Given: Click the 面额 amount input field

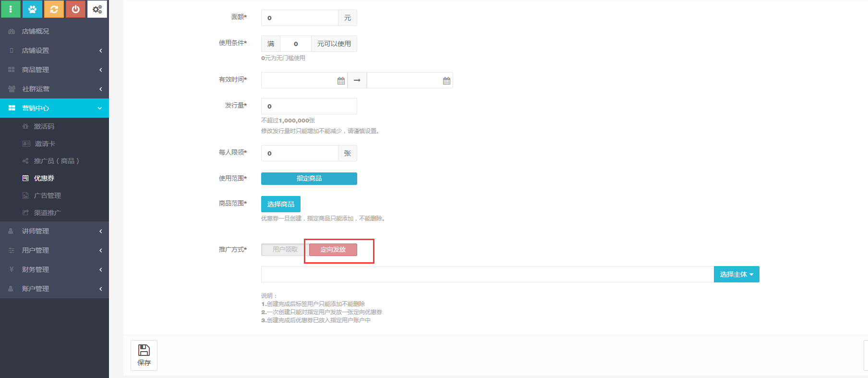Looking at the screenshot, I should 300,18.
